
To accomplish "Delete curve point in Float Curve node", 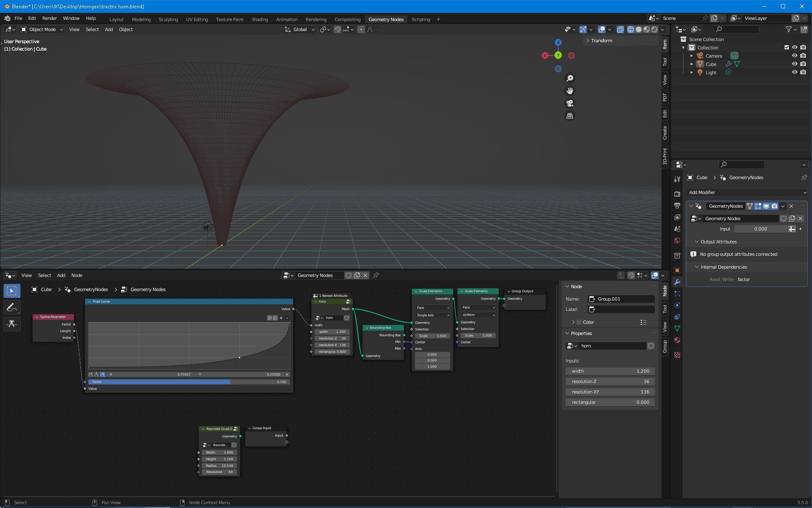I will pyautogui.click(x=287, y=374).
